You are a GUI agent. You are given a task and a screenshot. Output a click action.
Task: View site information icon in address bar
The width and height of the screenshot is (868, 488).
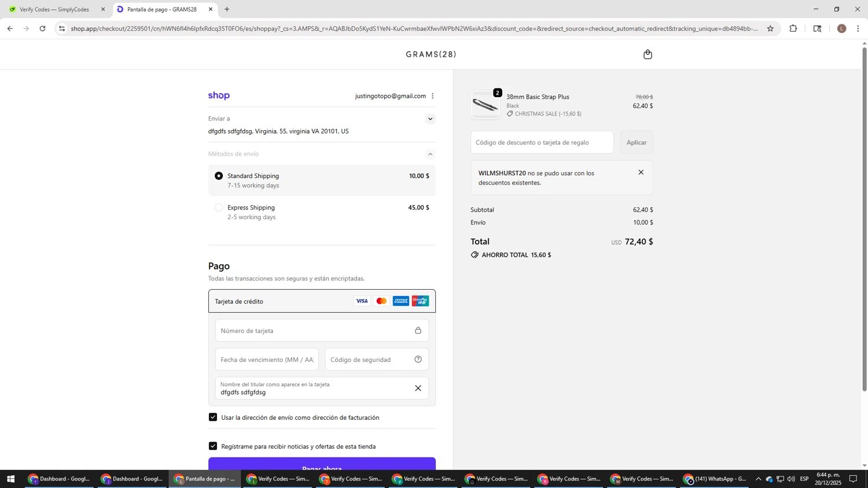[x=62, y=28]
